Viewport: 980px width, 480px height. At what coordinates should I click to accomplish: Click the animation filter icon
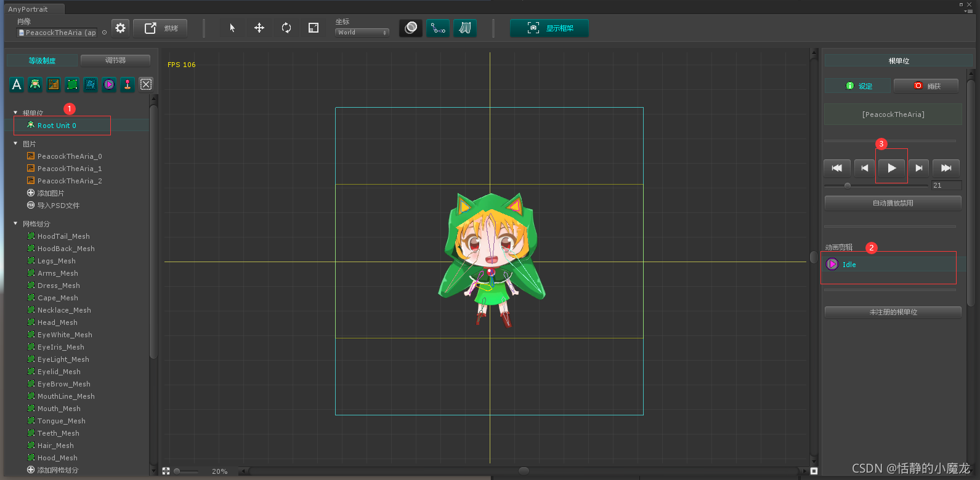coord(109,84)
